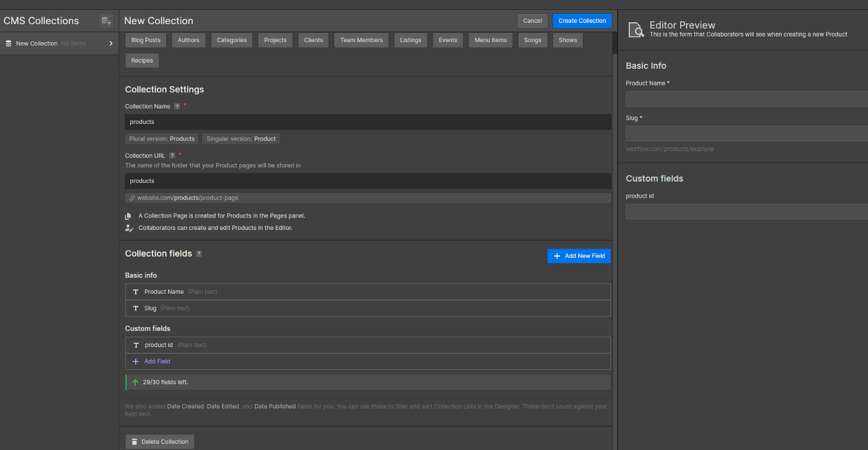The width and height of the screenshot is (868, 450).
Task: Choose the Authors template
Action: pos(188,40)
